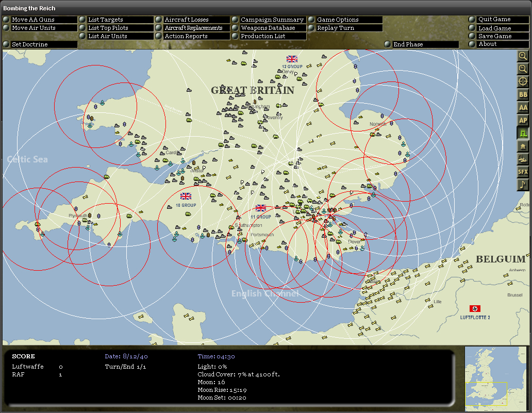Click the 11 GROUP label
This screenshot has width=532, height=413.
pos(260,217)
